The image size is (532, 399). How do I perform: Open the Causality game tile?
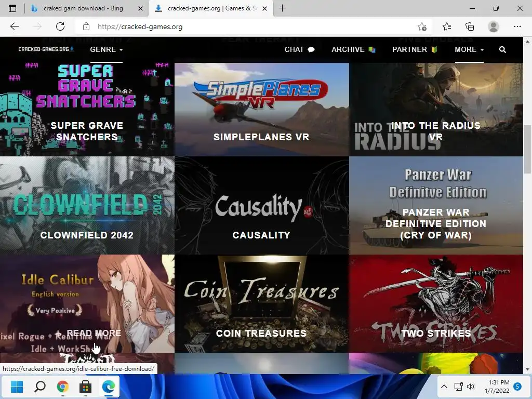262,205
